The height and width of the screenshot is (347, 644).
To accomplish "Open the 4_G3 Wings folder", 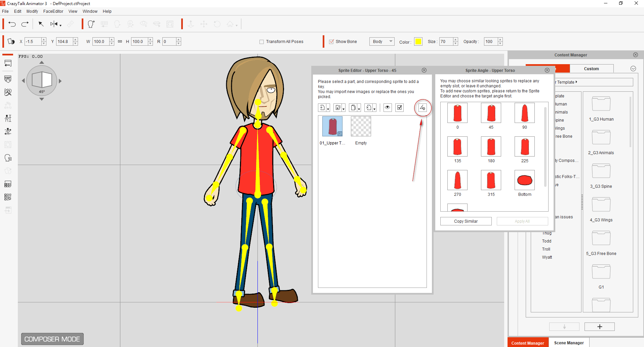I will pyautogui.click(x=601, y=205).
